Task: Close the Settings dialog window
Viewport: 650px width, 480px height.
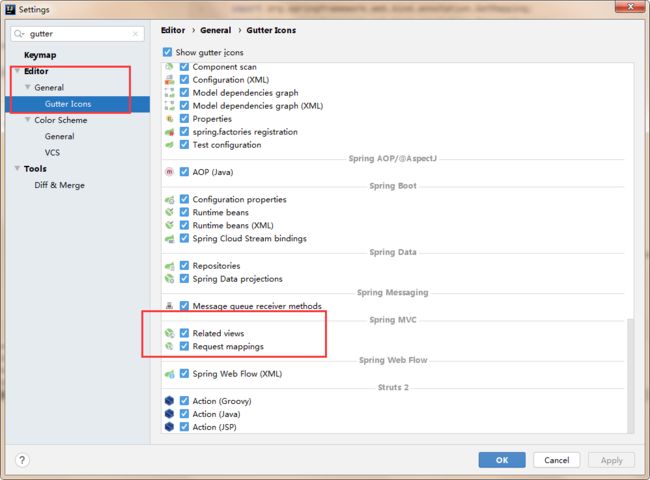Action: point(630,6)
